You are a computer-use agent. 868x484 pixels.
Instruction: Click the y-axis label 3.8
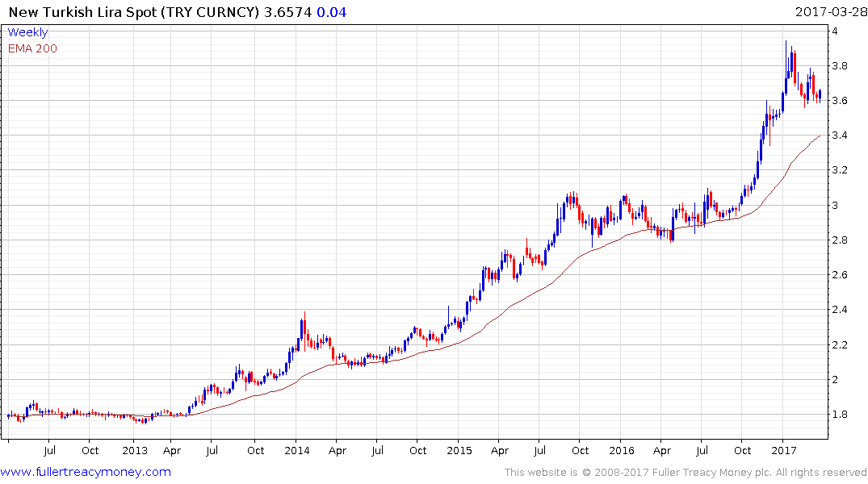click(840, 66)
